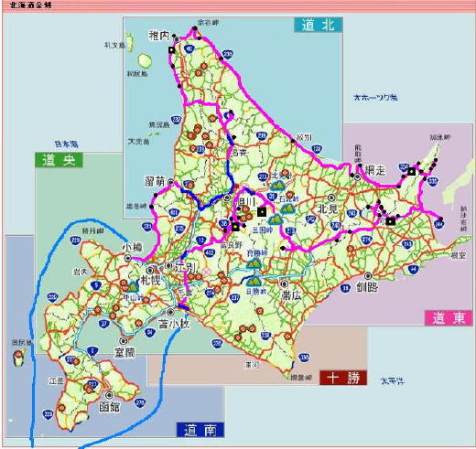Click the 北見峠 mountain icon
The width and height of the screenshot is (476, 449).
tap(277, 186)
